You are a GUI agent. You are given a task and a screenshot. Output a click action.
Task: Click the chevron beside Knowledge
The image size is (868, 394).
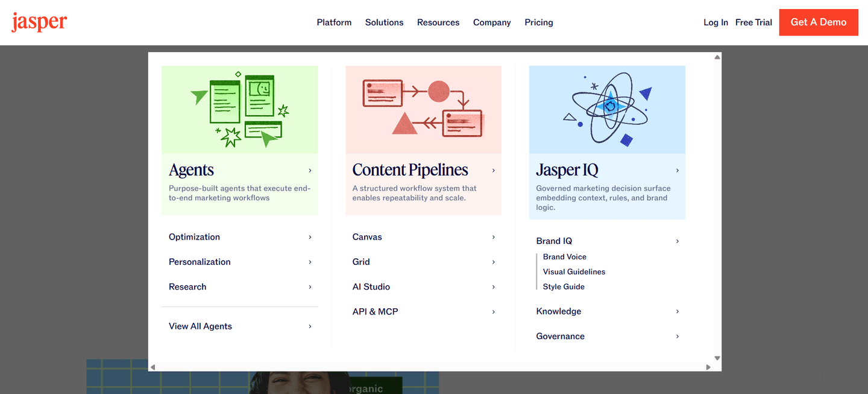pyautogui.click(x=677, y=311)
